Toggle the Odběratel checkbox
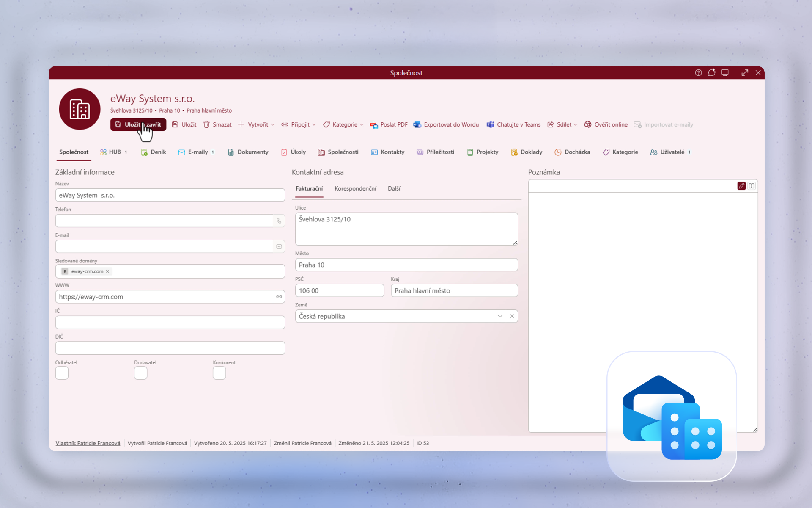Viewport: 812px width, 508px height. click(x=62, y=373)
